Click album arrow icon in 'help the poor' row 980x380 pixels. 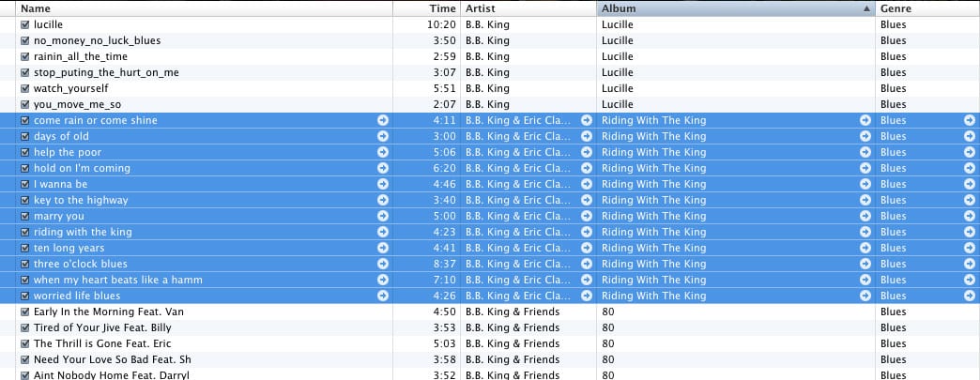coord(865,152)
